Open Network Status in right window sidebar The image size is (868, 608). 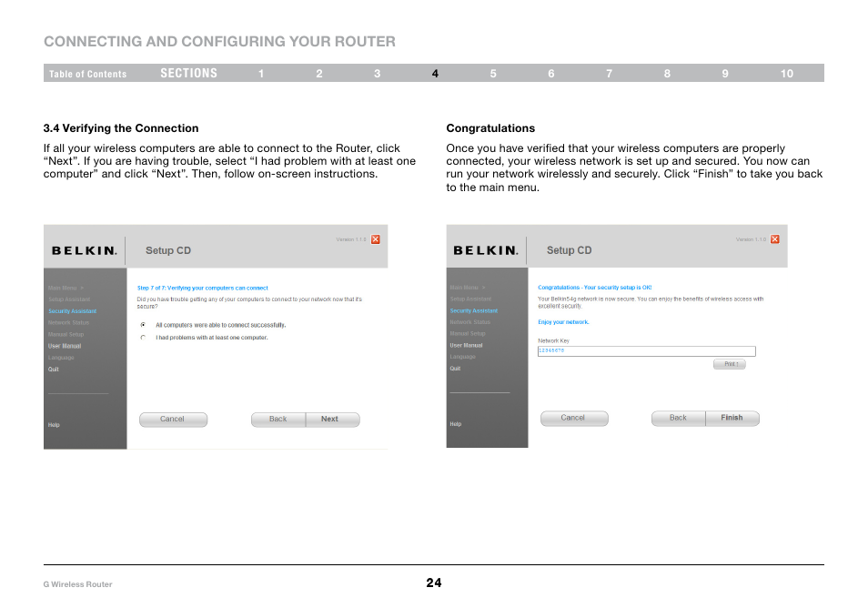click(470, 321)
